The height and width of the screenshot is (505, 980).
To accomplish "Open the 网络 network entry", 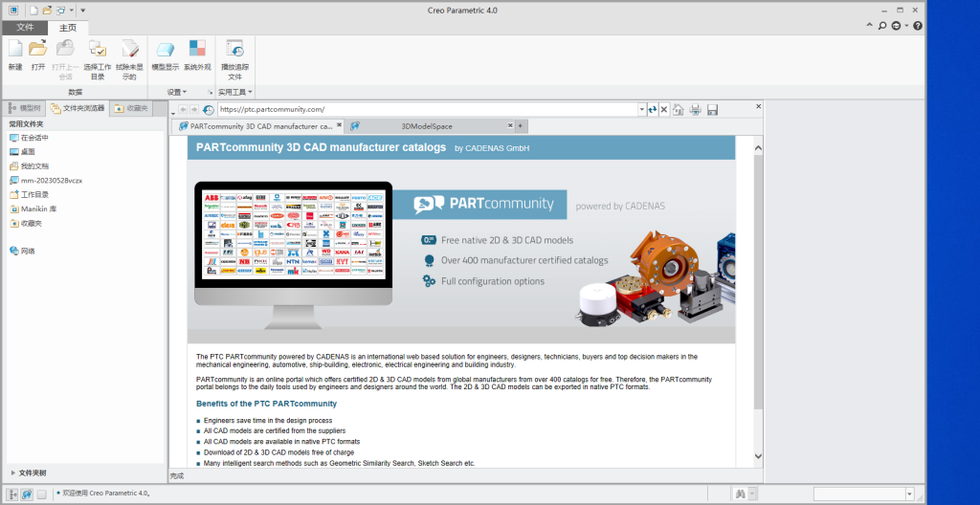I will tap(23, 251).
